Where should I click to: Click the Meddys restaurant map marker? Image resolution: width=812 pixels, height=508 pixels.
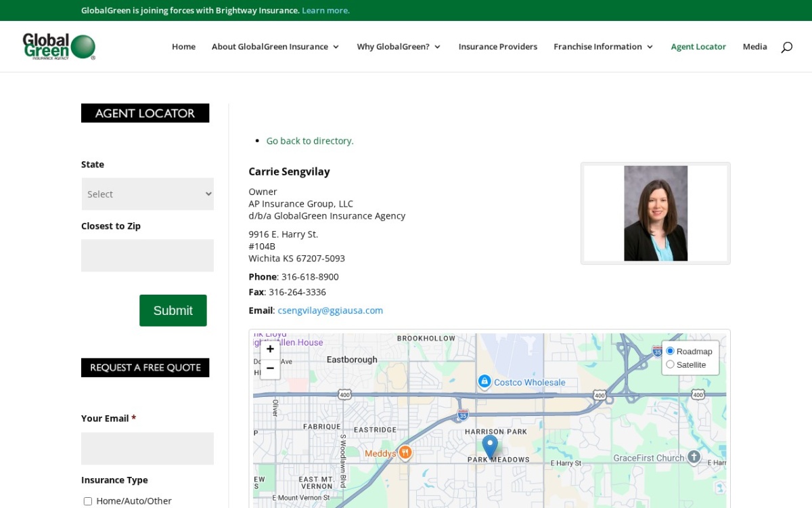(405, 452)
